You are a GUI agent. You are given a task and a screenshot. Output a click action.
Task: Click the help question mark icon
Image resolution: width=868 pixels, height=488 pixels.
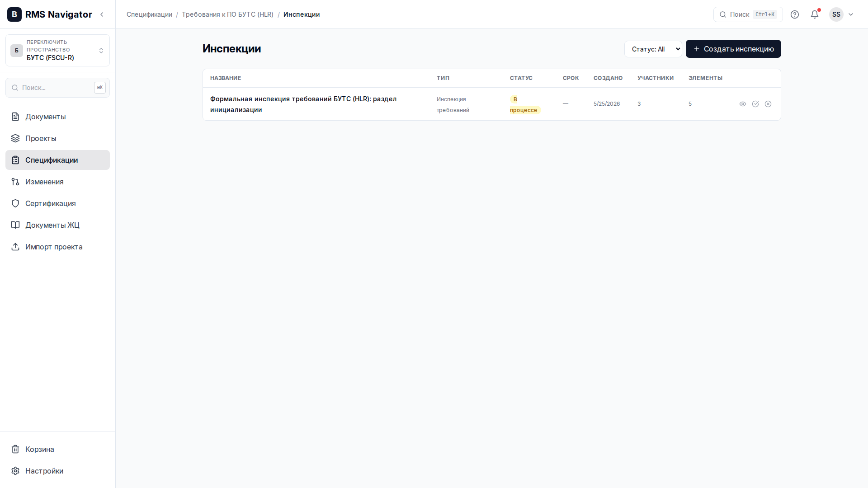click(x=795, y=14)
